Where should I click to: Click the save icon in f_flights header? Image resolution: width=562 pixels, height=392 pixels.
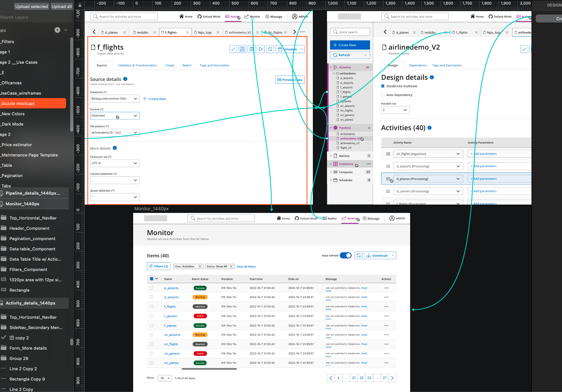pos(242,49)
